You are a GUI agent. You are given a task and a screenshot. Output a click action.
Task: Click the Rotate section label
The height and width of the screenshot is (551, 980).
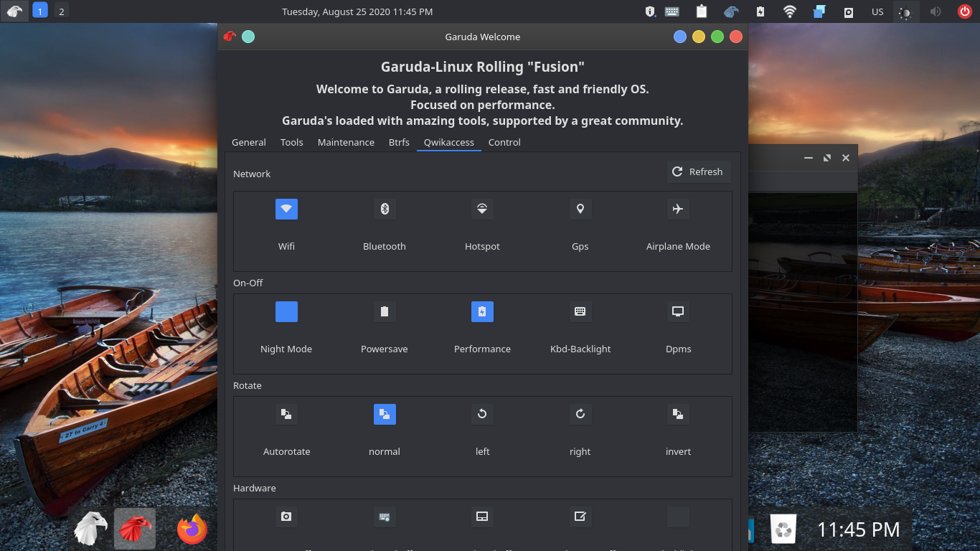click(248, 385)
